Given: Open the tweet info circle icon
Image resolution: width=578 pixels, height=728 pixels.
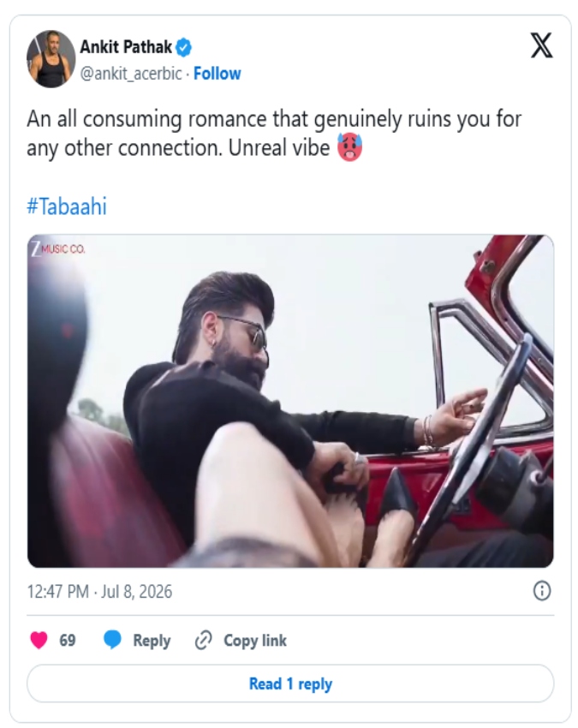Looking at the screenshot, I should [x=542, y=591].
